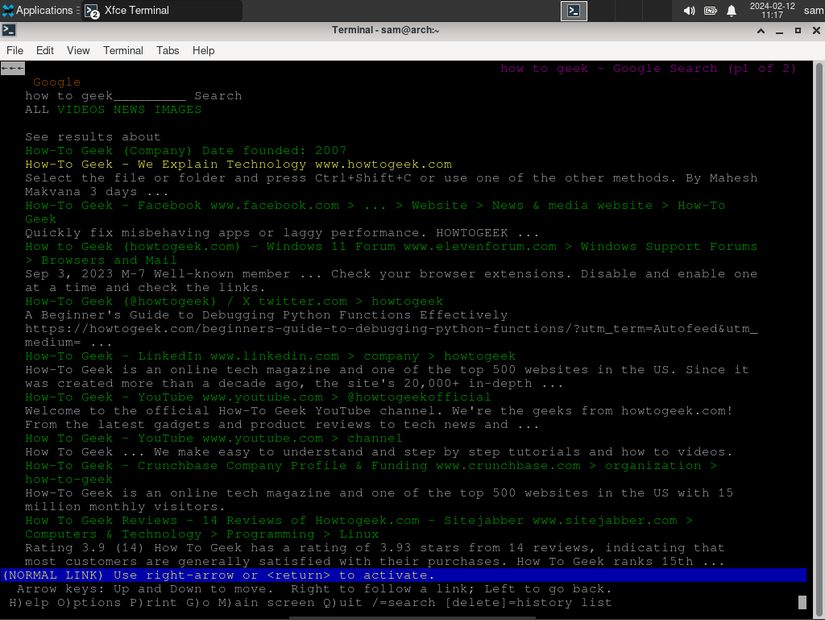
Task: Click terminal window menu icon in title bar
Action: [x=9, y=30]
